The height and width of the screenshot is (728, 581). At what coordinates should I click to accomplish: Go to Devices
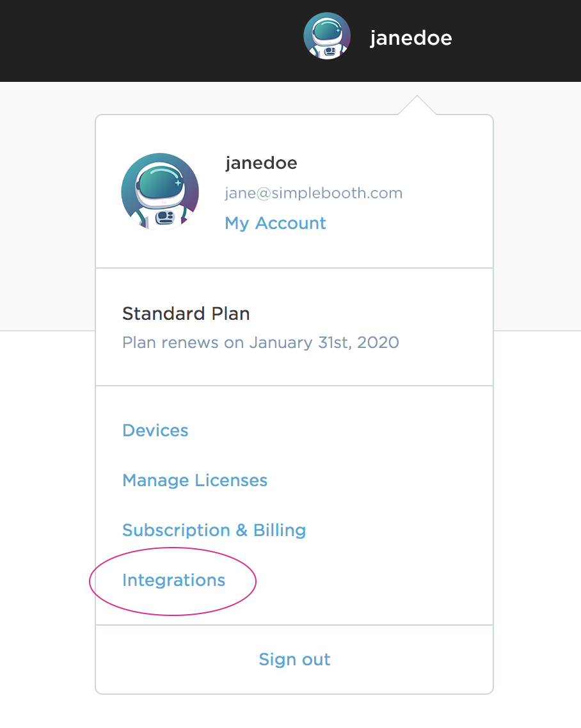[x=155, y=431]
